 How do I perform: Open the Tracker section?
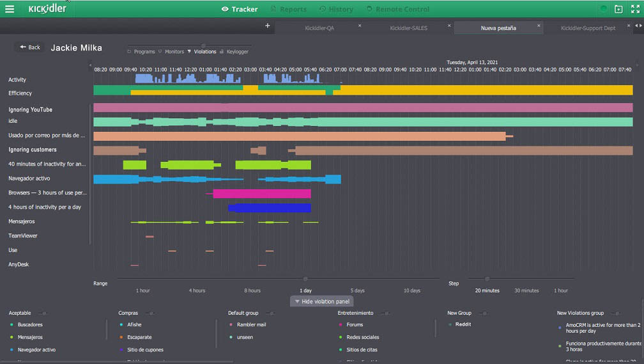(240, 9)
